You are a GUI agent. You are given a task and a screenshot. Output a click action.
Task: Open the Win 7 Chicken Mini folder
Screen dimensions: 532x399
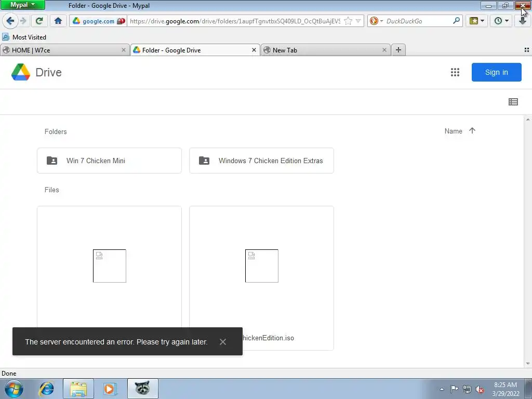click(109, 161)
